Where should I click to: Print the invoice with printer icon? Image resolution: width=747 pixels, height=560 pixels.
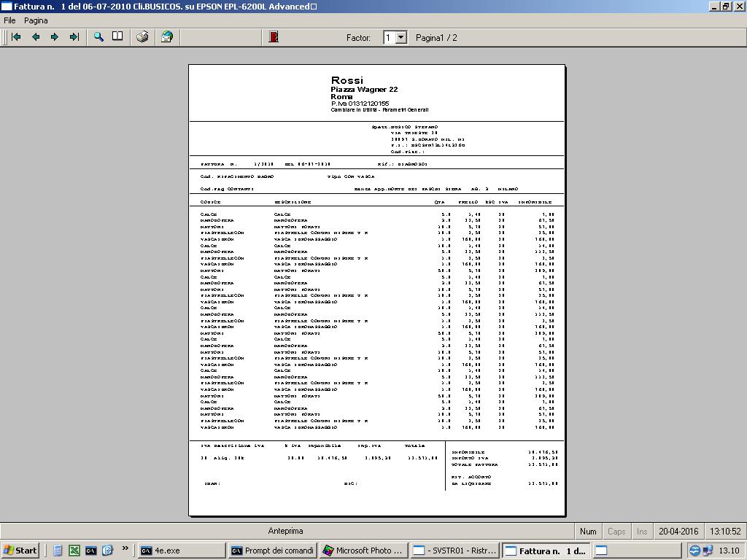[142, 37]
